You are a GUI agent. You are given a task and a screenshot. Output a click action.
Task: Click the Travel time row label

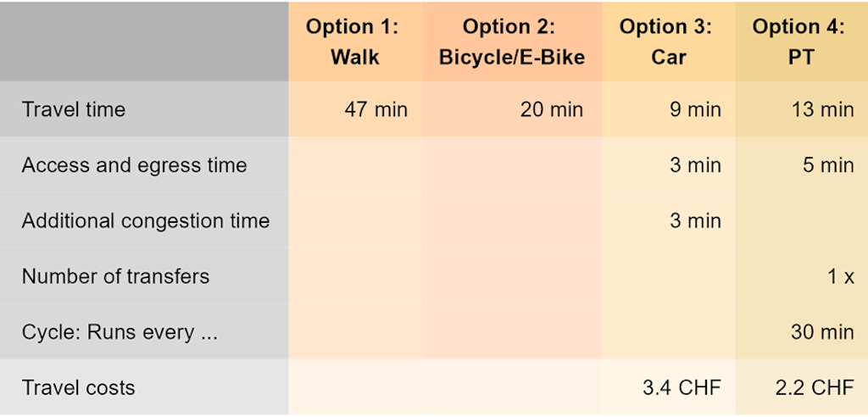point(74,109)
